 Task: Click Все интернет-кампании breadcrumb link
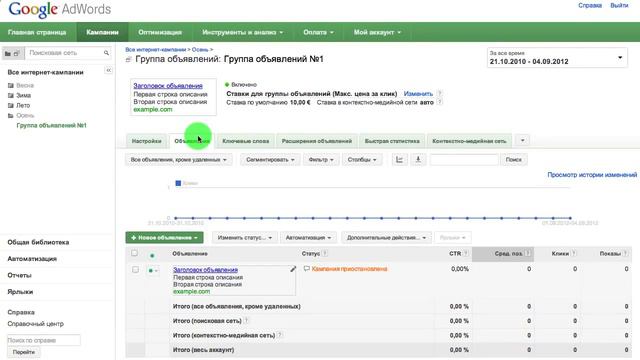(156, 49)
